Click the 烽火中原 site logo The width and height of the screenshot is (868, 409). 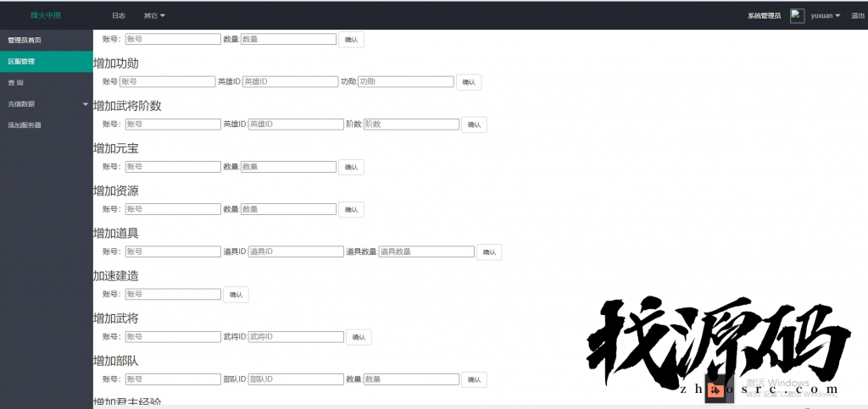pyautogui.click(x=46, y=15)
